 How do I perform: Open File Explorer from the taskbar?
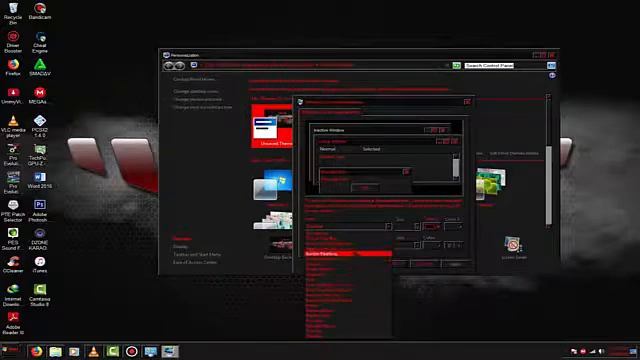55,351
